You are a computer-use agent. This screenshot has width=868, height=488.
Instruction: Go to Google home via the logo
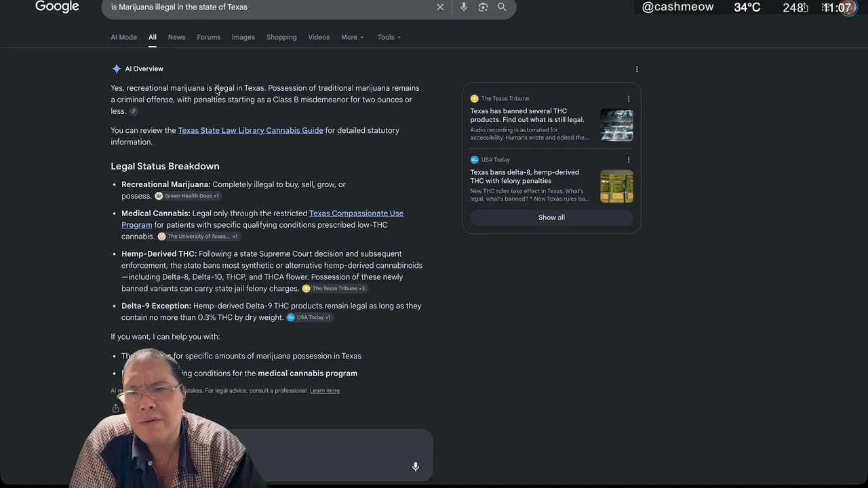pos(57,7)
